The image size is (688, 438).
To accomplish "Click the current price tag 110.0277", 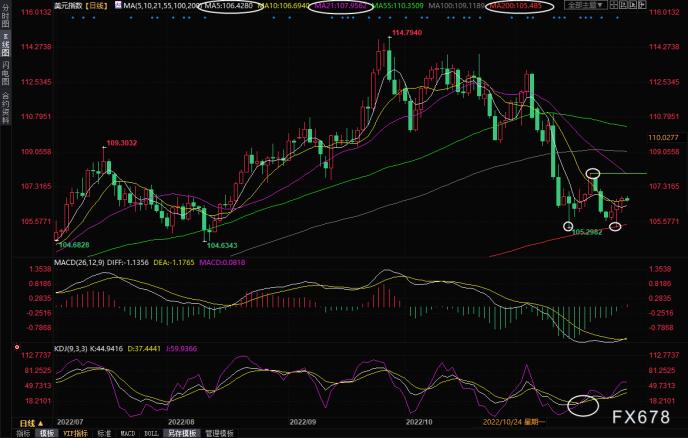I will point(663,138).
